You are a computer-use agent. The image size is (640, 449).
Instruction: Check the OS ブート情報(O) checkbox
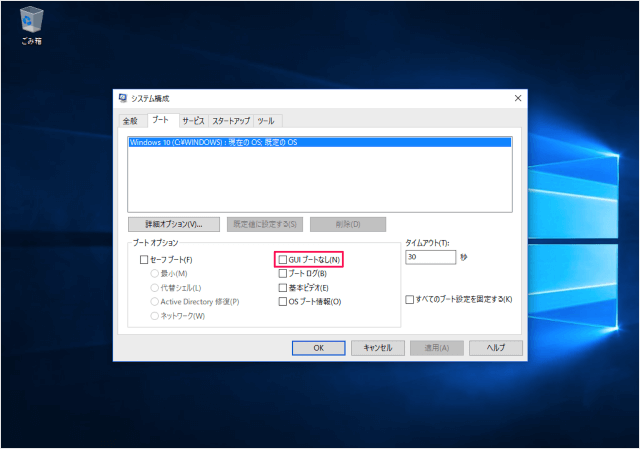282,302
